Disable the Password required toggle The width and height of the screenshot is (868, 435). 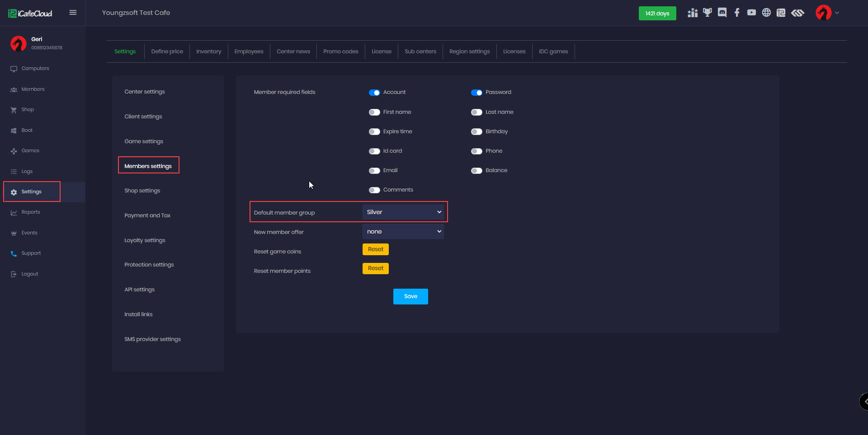(x=476, y=93)
